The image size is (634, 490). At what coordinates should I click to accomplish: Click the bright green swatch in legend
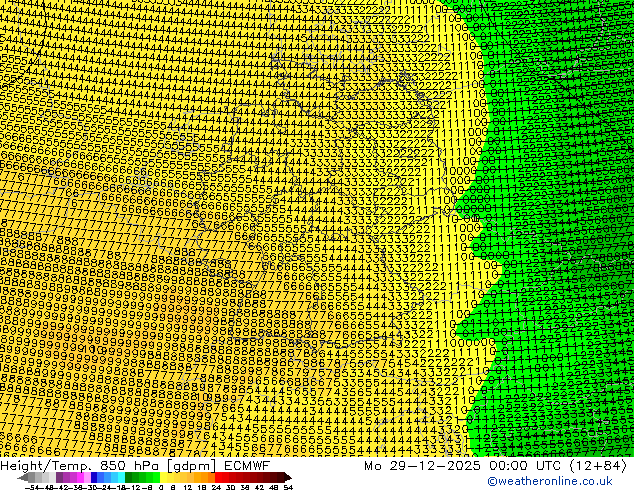click(156, 478)
